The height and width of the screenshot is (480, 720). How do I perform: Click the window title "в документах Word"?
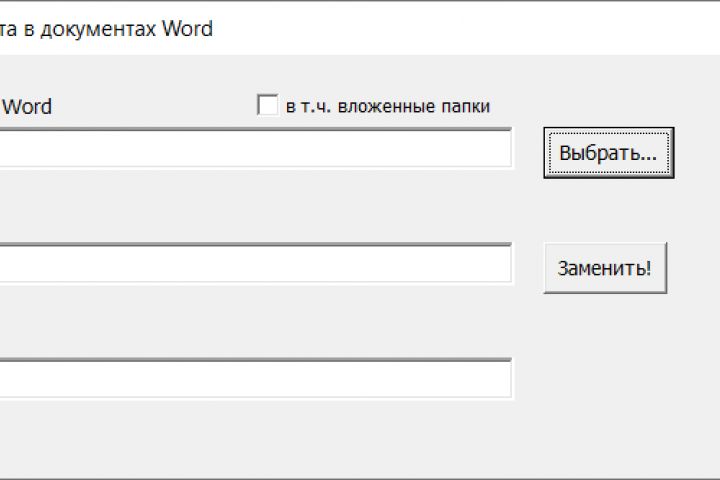pyautogui.click(x=106, y=29)
